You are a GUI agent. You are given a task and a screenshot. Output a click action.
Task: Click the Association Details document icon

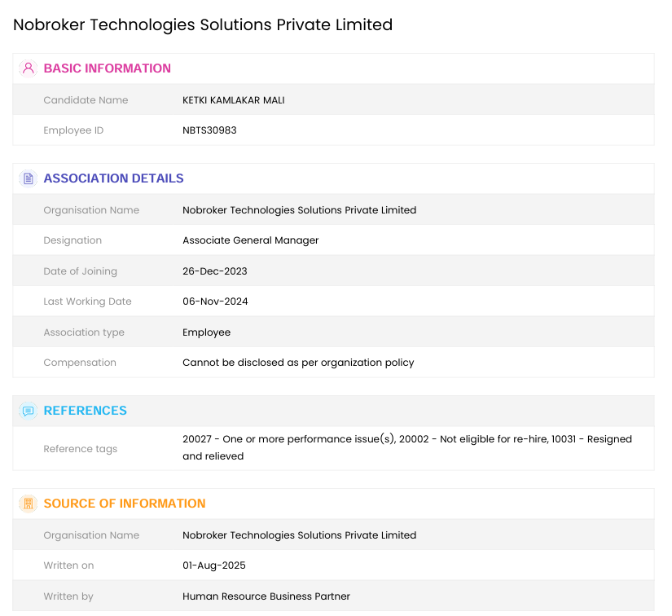click(29, 178)
